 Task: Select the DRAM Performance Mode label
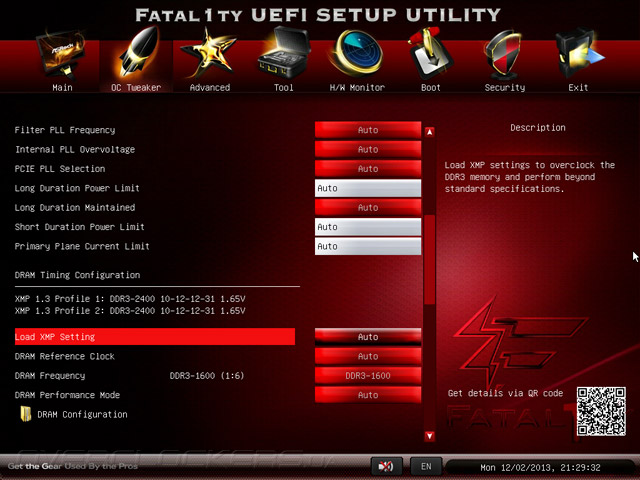67,395
